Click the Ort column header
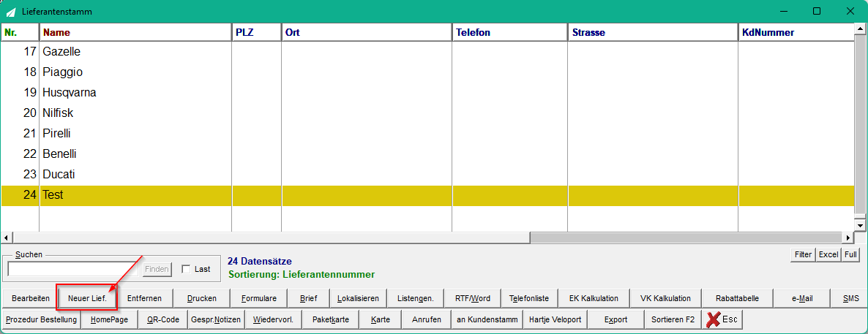The width and height of the screenshot is (868, 334). click(x=367, y=32)
